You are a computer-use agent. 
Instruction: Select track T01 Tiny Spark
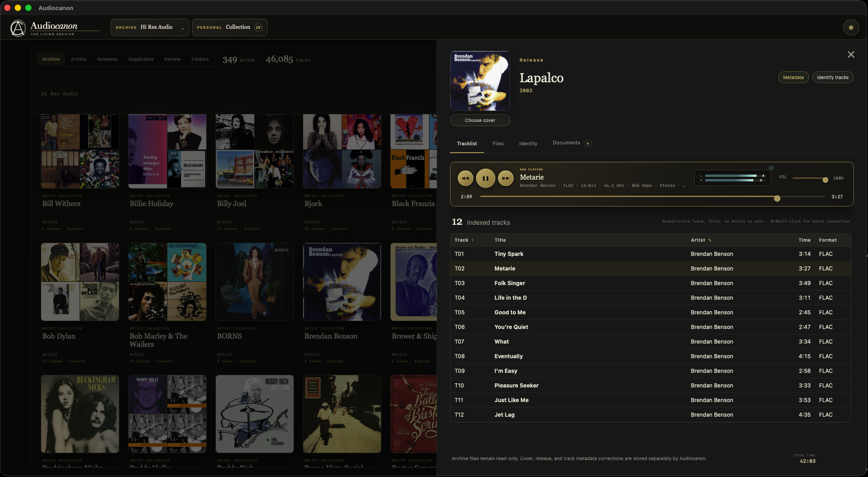650,254
